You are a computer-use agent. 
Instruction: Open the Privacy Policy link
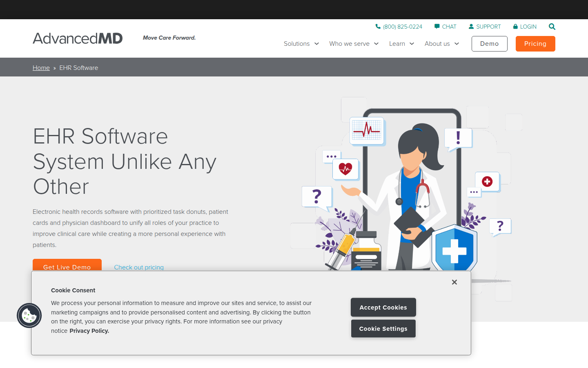pyautogui.click(x=89, y=331)
